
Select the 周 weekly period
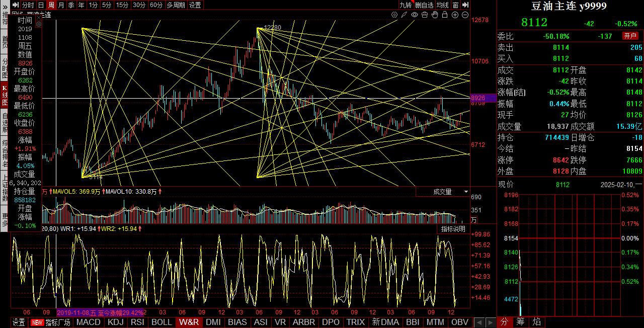pyautogui.click(x=51, y=5)
